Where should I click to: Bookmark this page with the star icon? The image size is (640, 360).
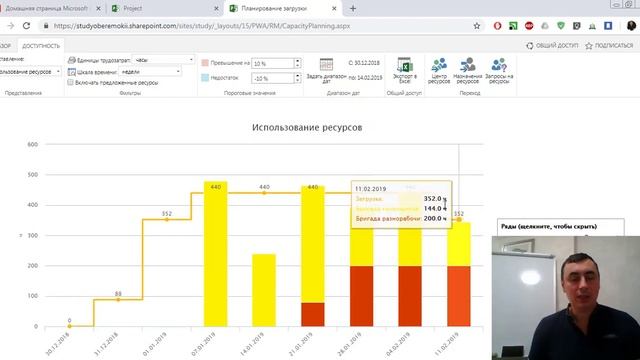477,26
